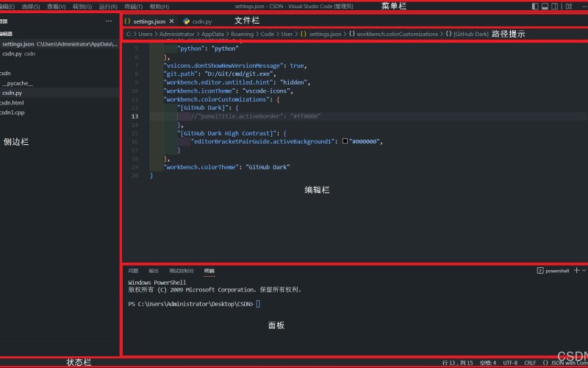
Task: Switch to the settings.json editor tab
Action: 149,21
